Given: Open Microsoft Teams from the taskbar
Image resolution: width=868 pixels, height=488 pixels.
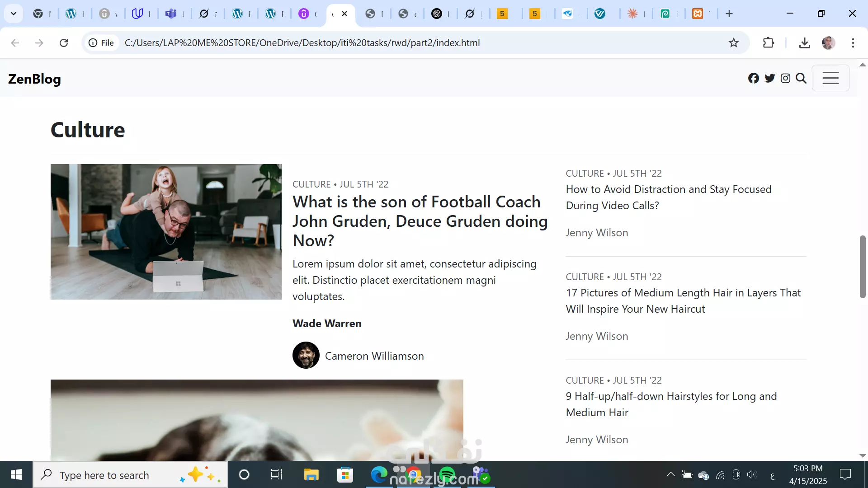Looking at the screenshot, I should coord(481,475).
